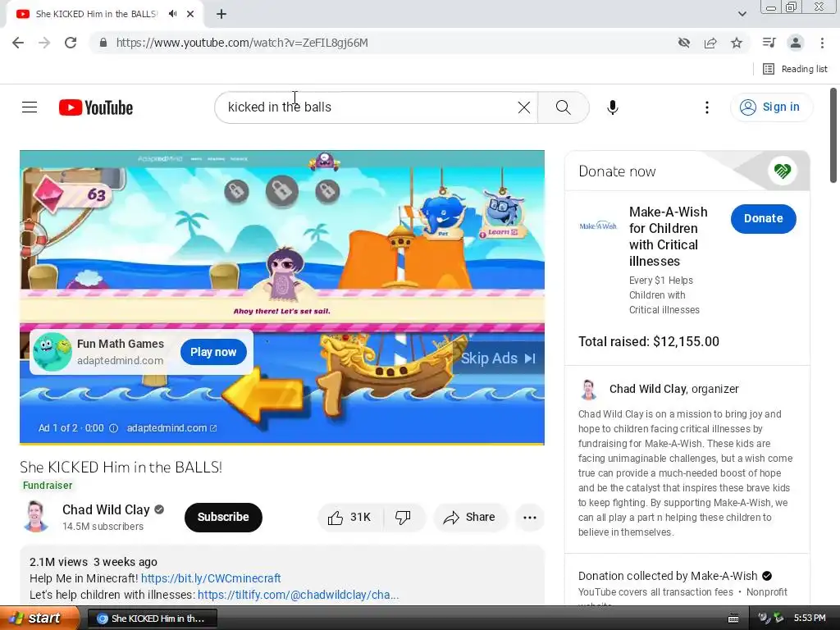Image resolution: width=840 pixels, height=630 pixels.
Task: Open YouTube settings three-dot menu
Action: 706,107
